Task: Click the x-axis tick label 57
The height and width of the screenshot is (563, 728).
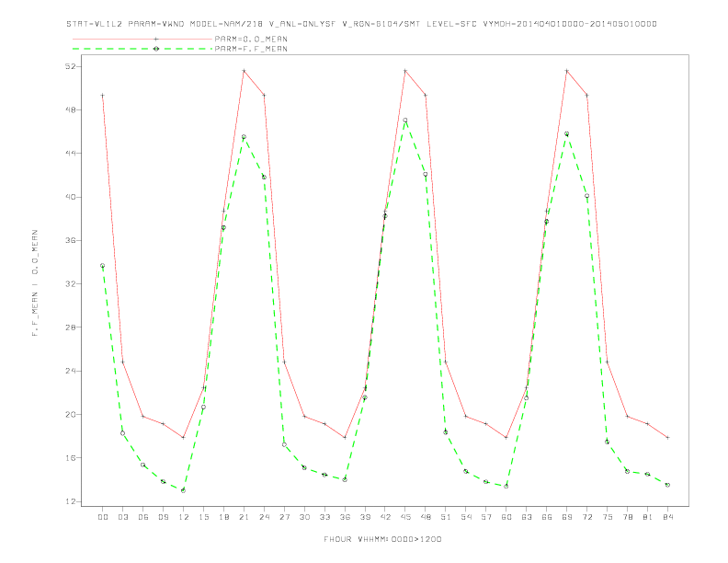Action: (x=486, y=517)
